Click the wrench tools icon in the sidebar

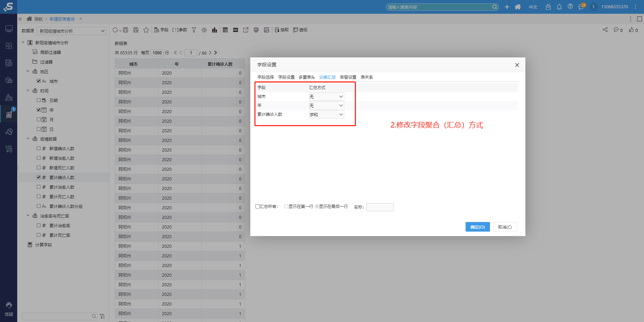point(9,149)
